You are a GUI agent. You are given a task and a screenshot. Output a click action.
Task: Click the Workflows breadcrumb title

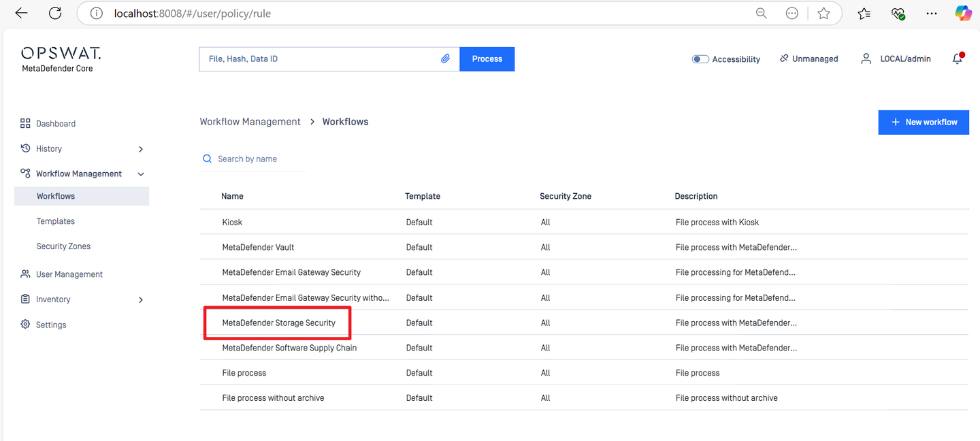[345, 122]
